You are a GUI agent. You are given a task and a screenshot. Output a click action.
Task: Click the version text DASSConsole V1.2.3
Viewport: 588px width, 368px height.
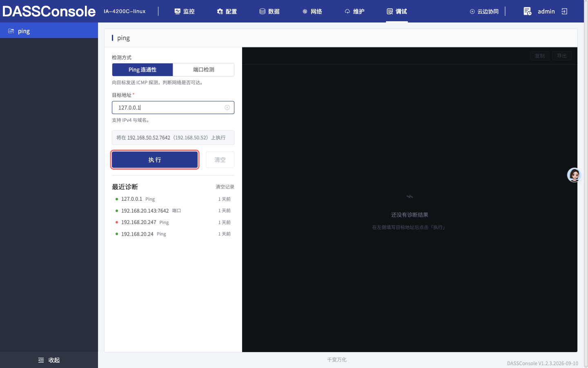[543, 363]
